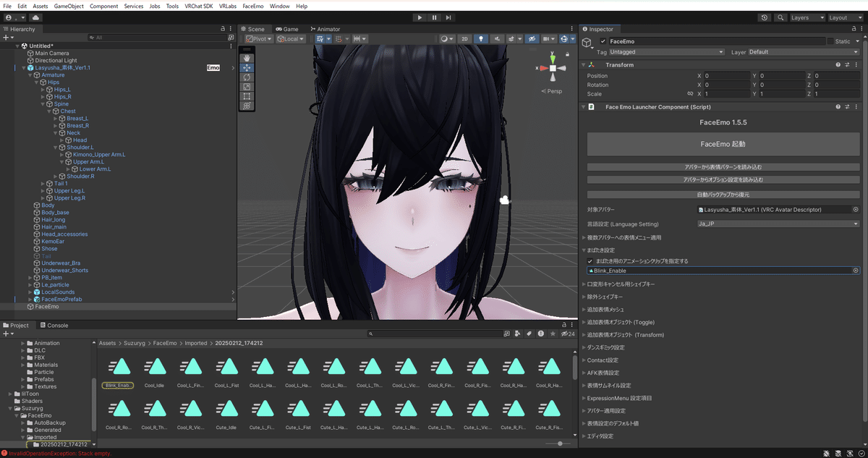
Task: Switch to the Console tab
Action: coord(54,326)
